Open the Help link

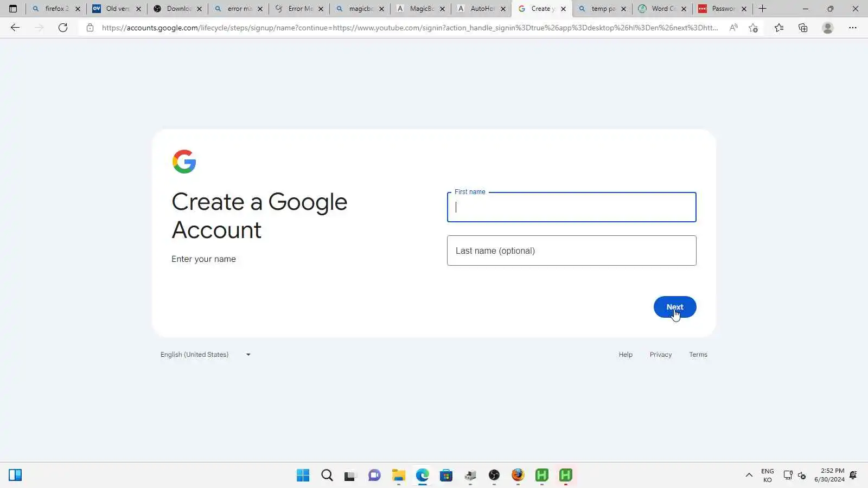click(626, 355)
